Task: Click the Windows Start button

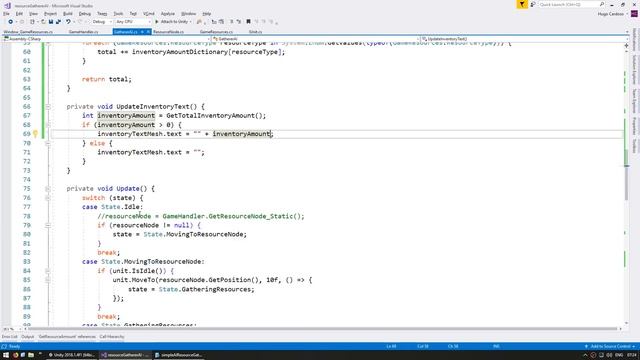Action: (x=6, y=355)
